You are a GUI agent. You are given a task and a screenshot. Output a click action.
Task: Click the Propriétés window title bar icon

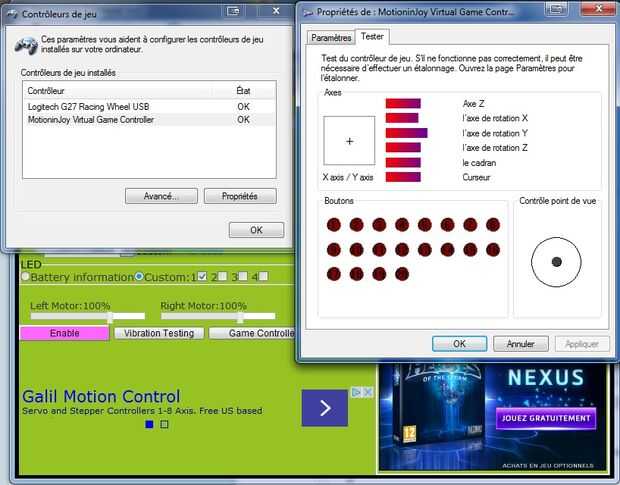pos(308,13)
